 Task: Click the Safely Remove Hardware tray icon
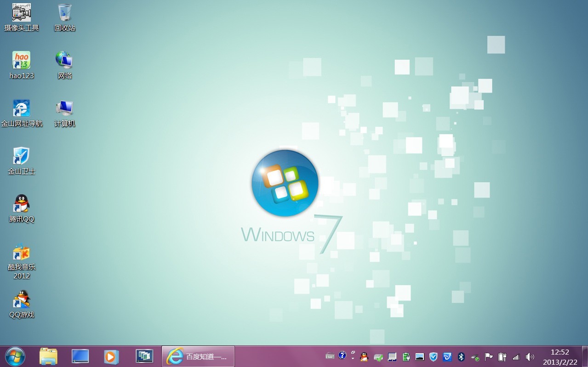coord(475,357)
